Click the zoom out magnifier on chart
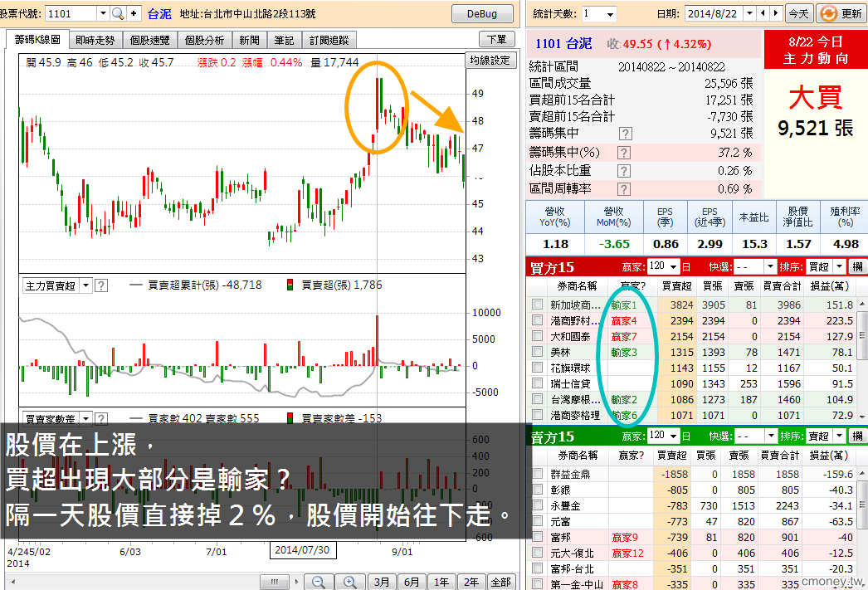 [319, 582]
